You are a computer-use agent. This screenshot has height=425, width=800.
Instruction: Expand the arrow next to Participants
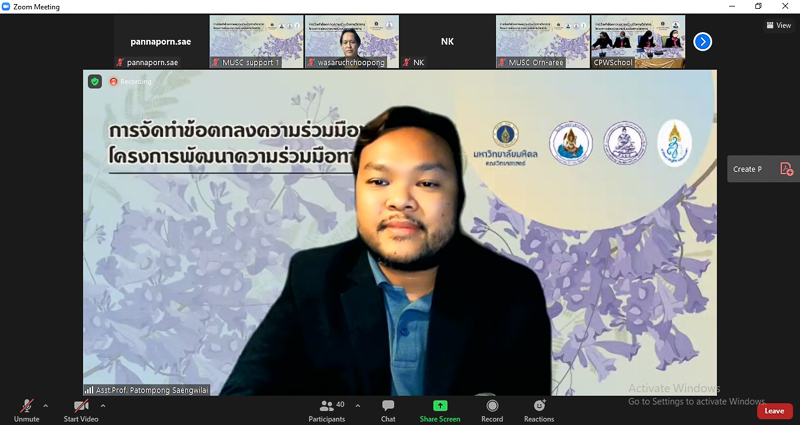click(x=355, y=406)
